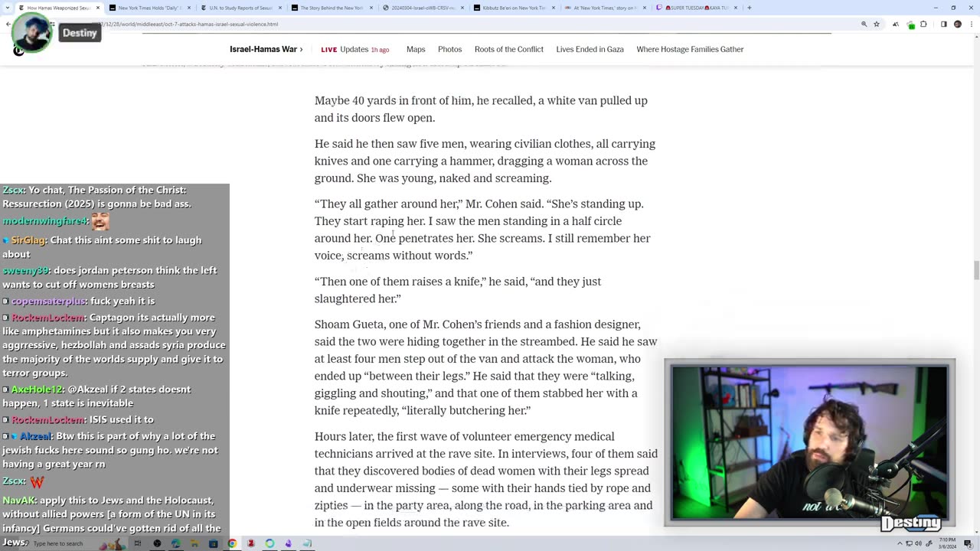Open the 'Israel-Hamas War' section link
This screenshot has height=551, width=980.
tap(266, 49)
